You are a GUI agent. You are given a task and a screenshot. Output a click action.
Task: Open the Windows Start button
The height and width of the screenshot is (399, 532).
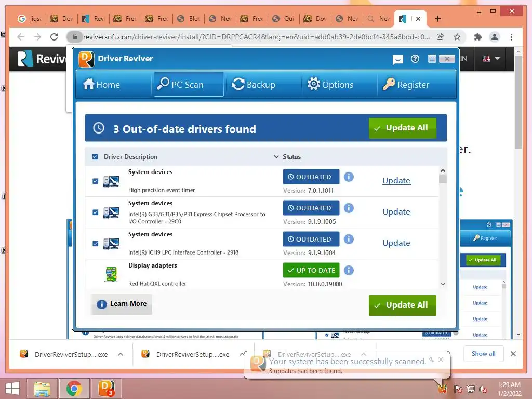tap(12, 389)
